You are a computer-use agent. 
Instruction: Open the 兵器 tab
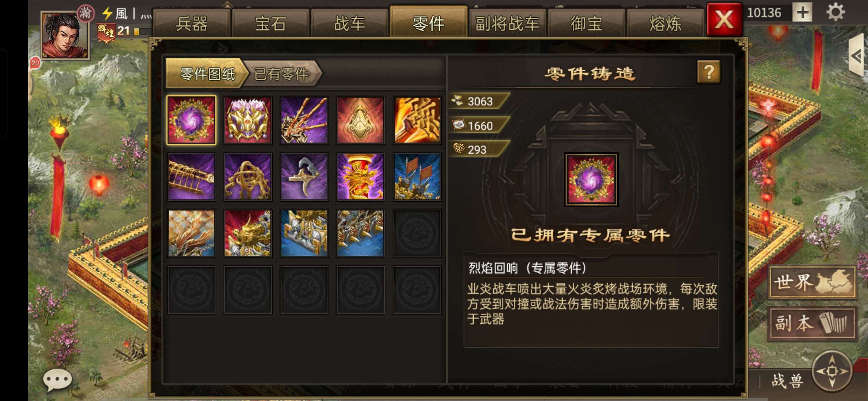[x=192, y=24]
